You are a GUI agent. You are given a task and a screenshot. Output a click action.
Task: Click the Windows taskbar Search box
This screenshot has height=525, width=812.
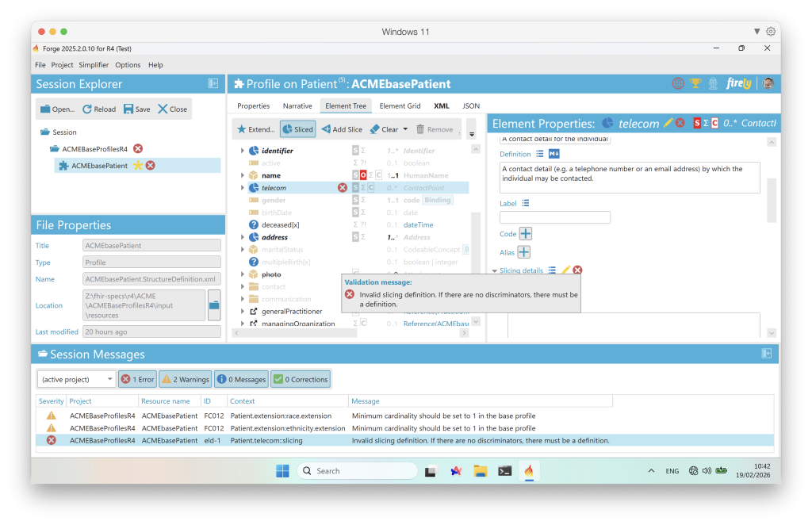click(x=358, y=470)
